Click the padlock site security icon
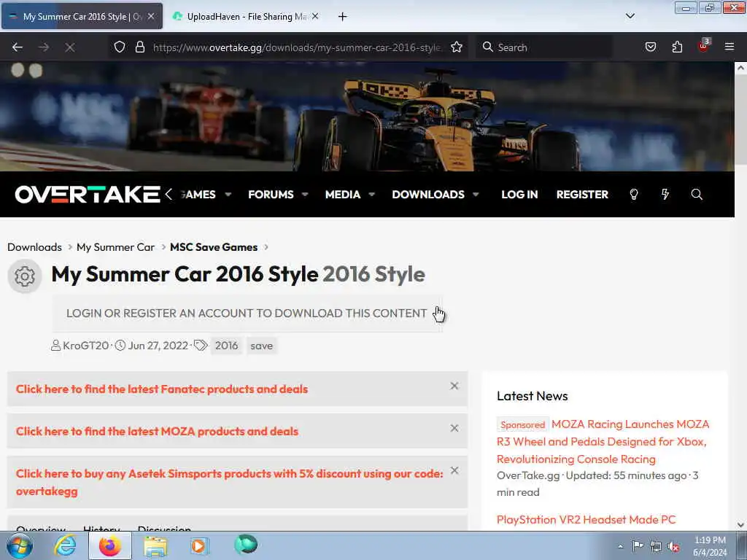The width and height of the screenshot is (747, 560). click(139, 47)
